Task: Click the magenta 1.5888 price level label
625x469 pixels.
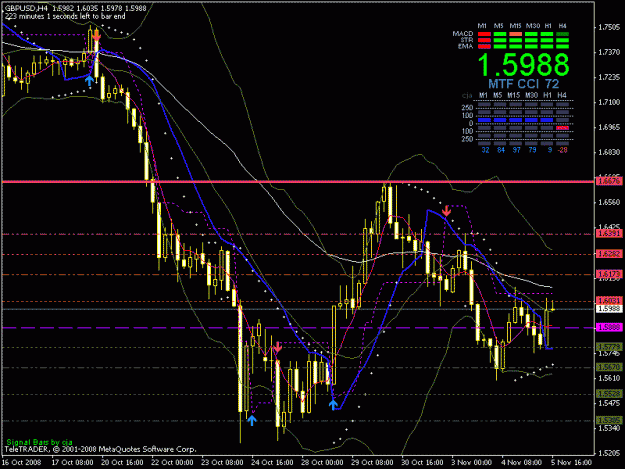Action: pos(609,328)
